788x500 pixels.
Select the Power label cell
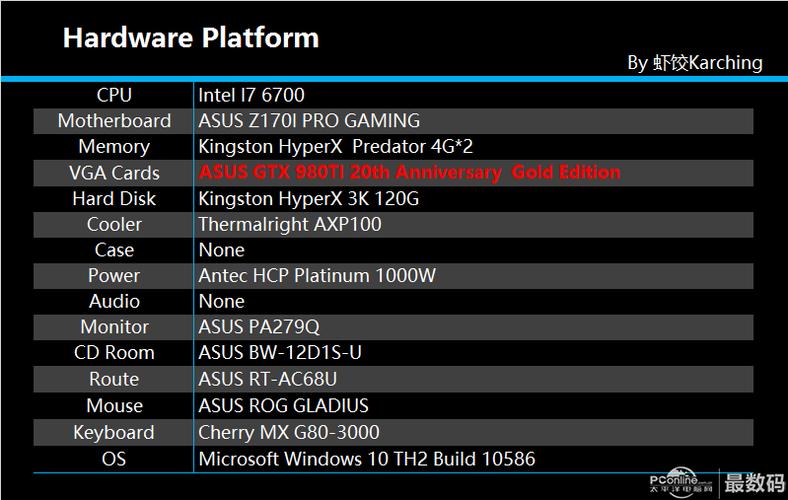114,275
